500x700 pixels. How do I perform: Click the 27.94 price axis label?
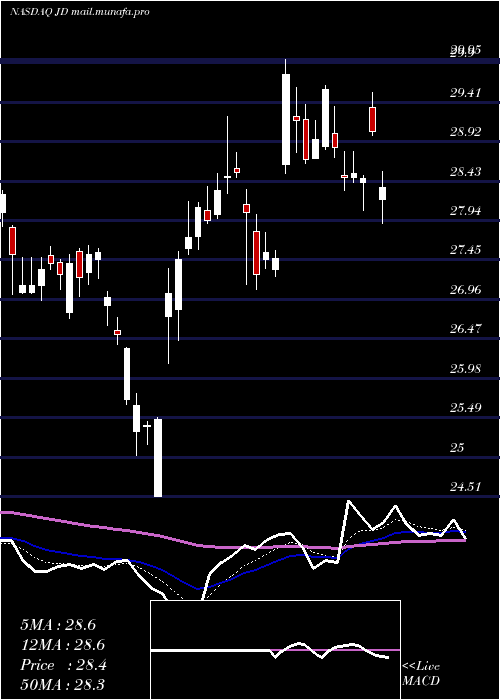(465, 211)
